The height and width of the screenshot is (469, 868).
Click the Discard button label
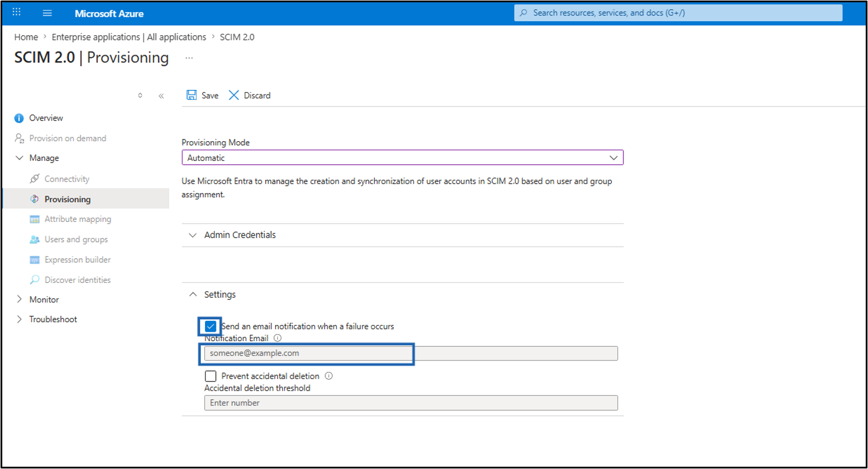pyautogui.click(x=257, y=96)
